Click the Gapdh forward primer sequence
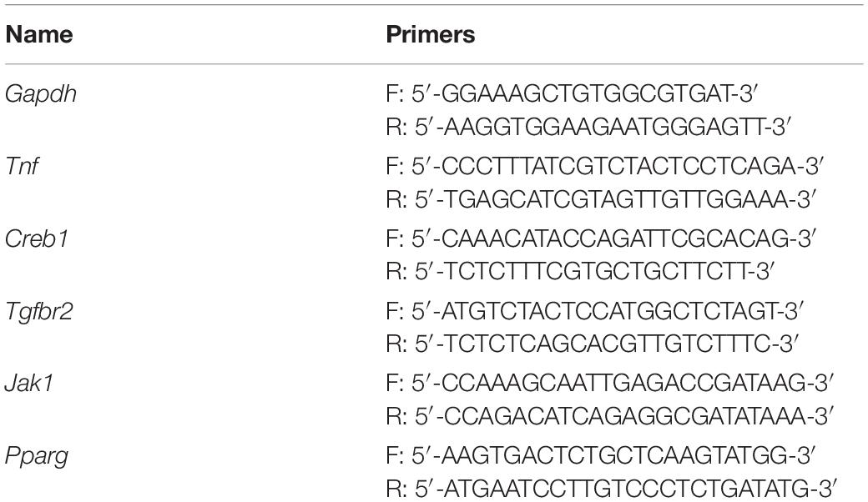This screenshot has width=868, height=502. [571, 94]
